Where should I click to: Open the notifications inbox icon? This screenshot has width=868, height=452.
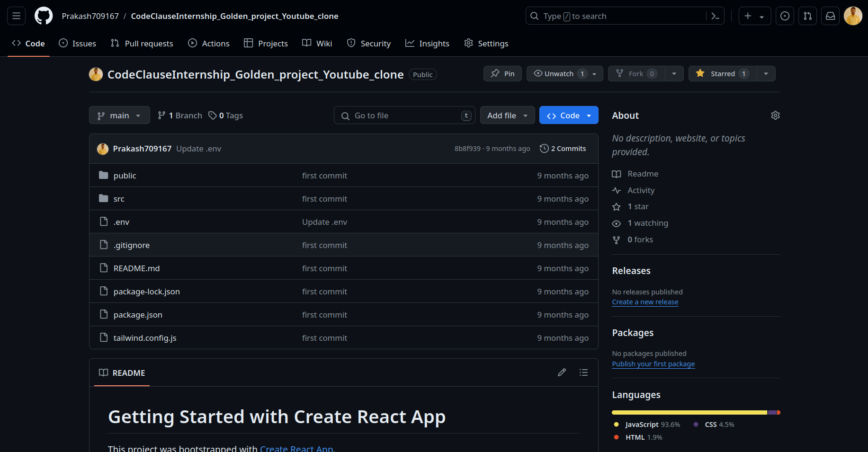click(830, 16)
